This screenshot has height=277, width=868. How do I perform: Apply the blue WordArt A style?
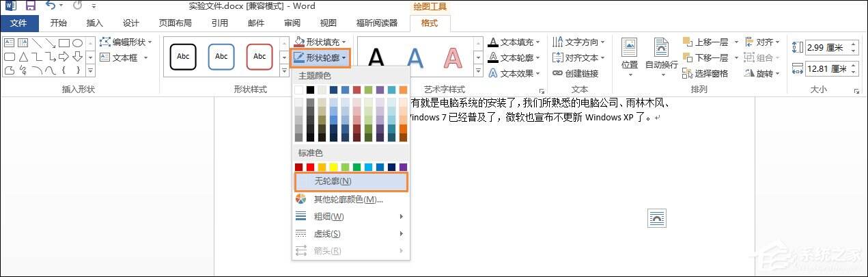pos(415,58)
